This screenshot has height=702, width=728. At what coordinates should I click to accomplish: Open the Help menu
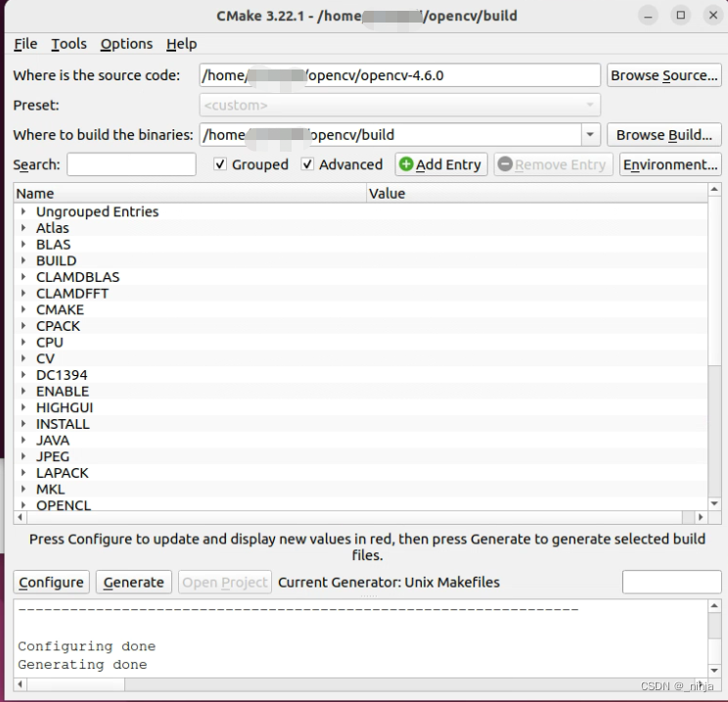click(x=182, y=44)
